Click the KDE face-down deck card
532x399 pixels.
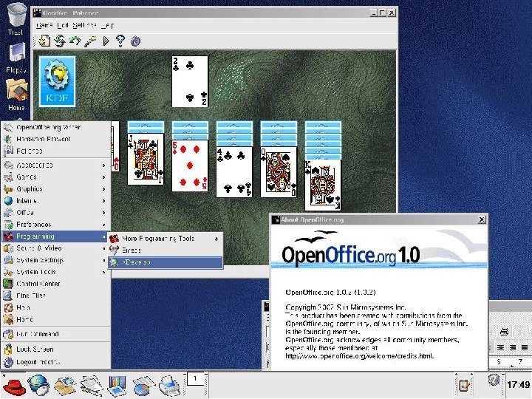[57, 81]
